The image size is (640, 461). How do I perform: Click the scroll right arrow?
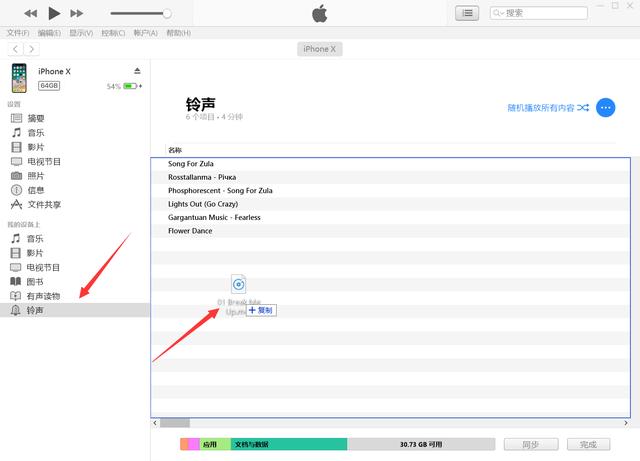(x=626, y=423)
